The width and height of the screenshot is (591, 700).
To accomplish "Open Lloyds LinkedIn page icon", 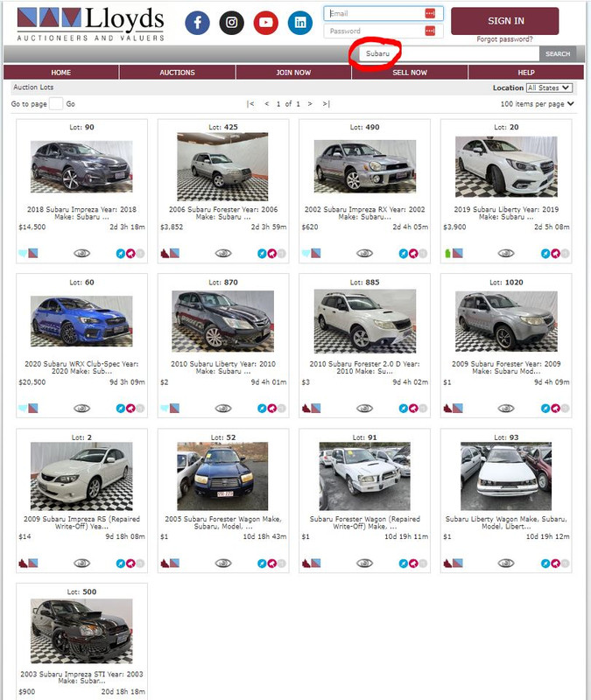I will [x=300, y=23].
